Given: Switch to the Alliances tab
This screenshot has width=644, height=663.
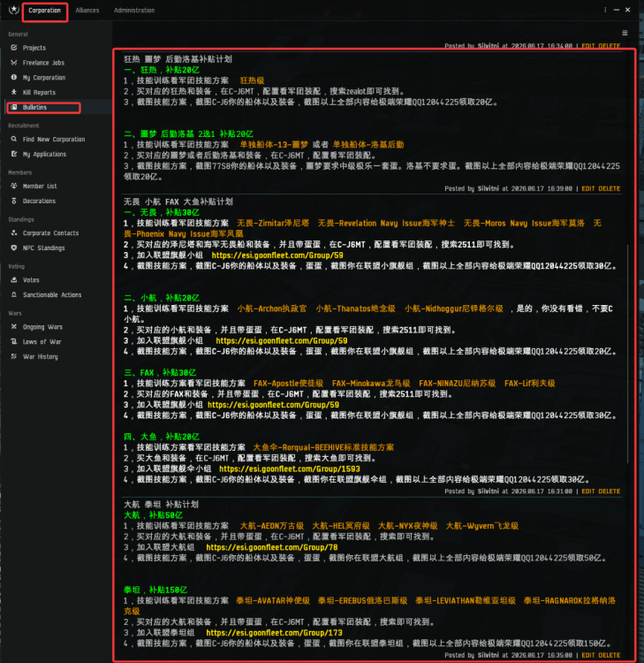Looking at the screenshot, I should [x=87, y=10].
